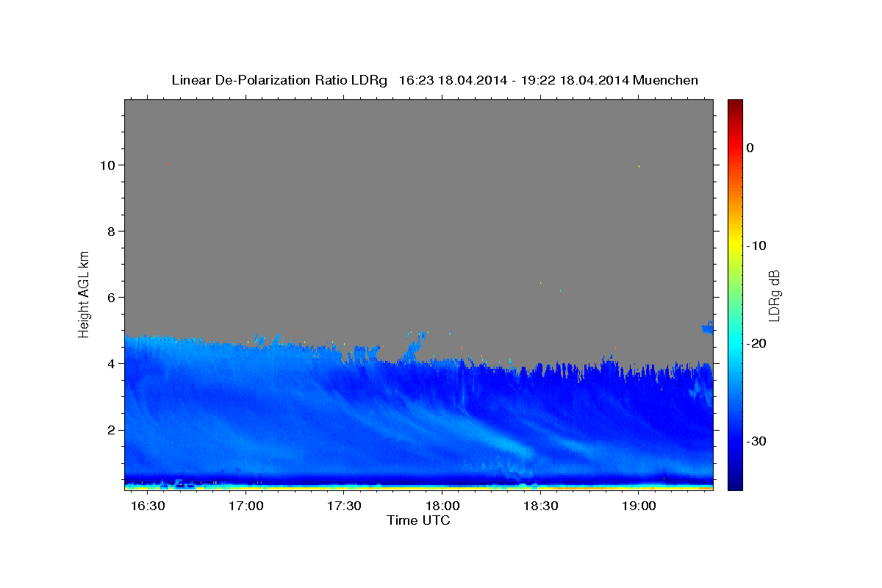
Task: Click the height tick label 6
Action: pyautogui.click(x=111, y=297)
